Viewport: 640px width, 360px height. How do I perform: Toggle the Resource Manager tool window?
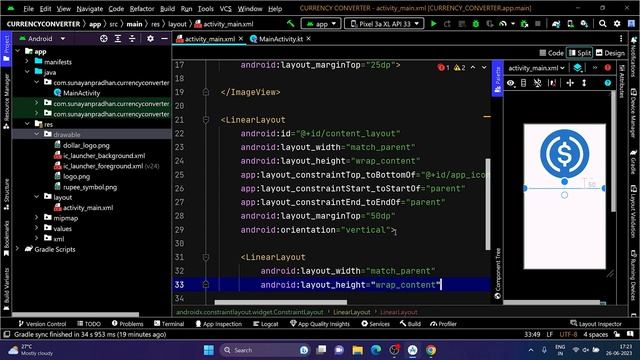pos(6,102)
